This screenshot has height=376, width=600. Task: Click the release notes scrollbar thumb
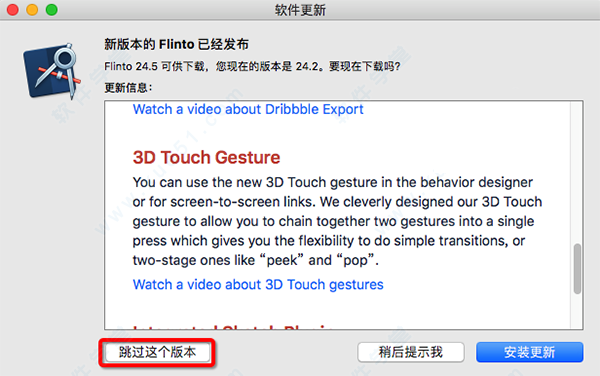tap(577, 269)
